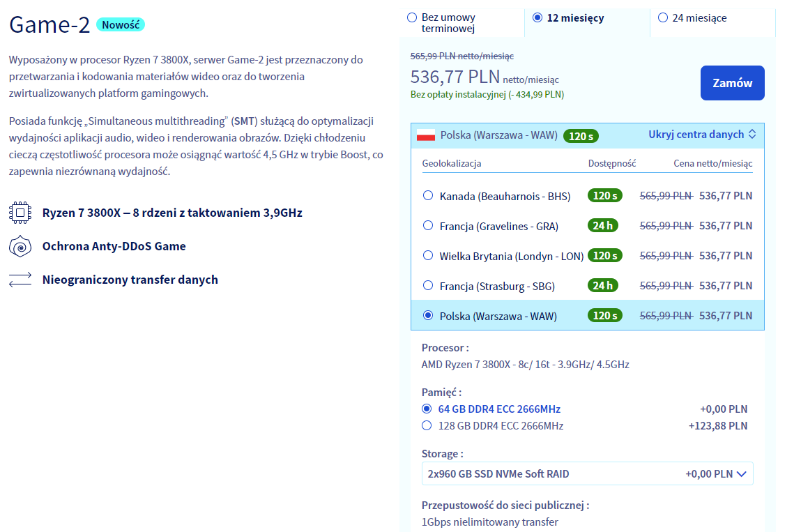Viewport: 801px width, 532px height.
Task: Click the processor chip icon beside Ryzen 7 3800X
Action: [20, 213]
